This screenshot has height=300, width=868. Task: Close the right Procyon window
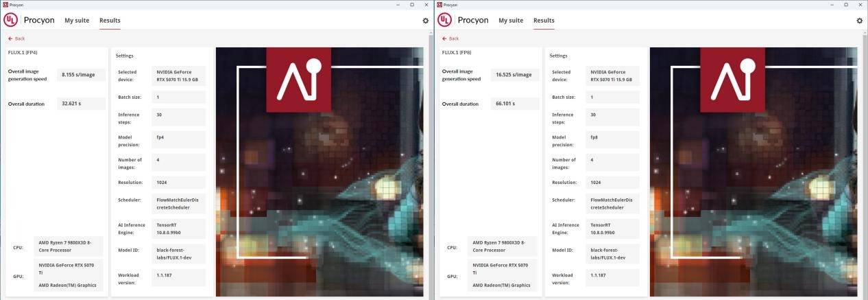860,4
